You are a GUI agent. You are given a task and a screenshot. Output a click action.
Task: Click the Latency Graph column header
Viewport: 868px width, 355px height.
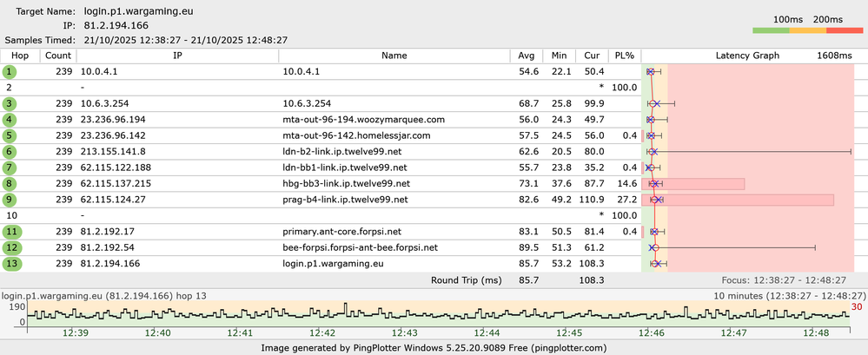click(x=747, y=56)
